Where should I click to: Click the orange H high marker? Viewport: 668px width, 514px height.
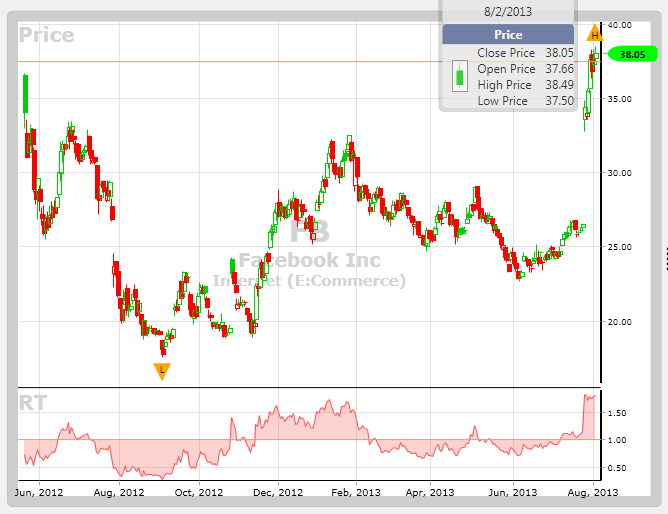point(596,33)
